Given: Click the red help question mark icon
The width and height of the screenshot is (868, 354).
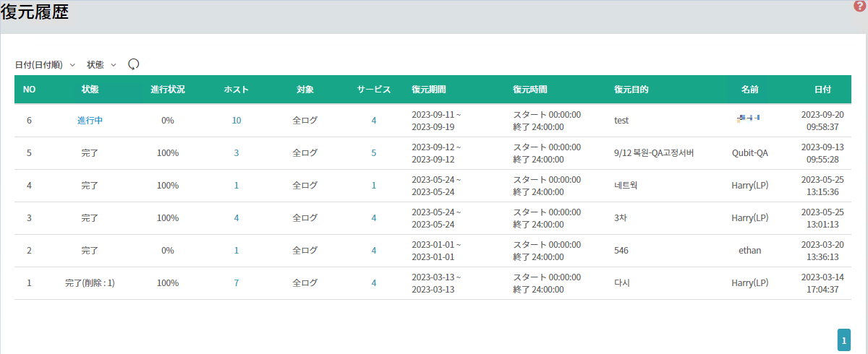Looking at the screenshot, I should [x=859, y=6].
